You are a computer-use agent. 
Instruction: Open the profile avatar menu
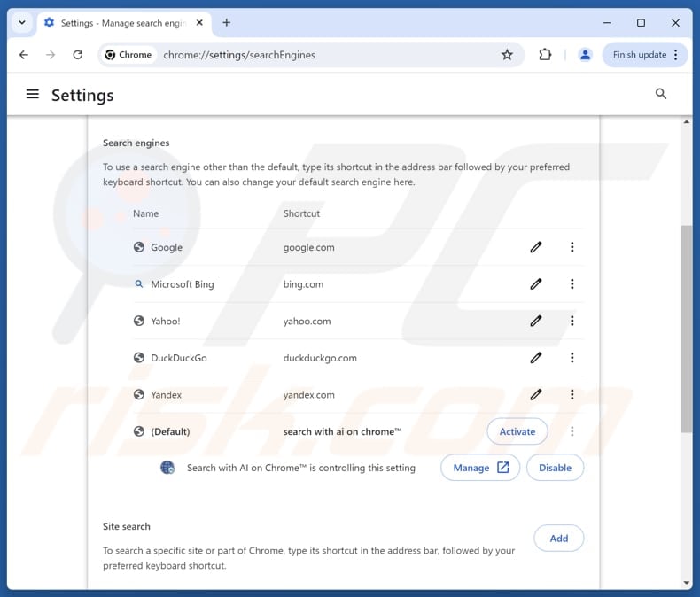click(x=585, y=55)
